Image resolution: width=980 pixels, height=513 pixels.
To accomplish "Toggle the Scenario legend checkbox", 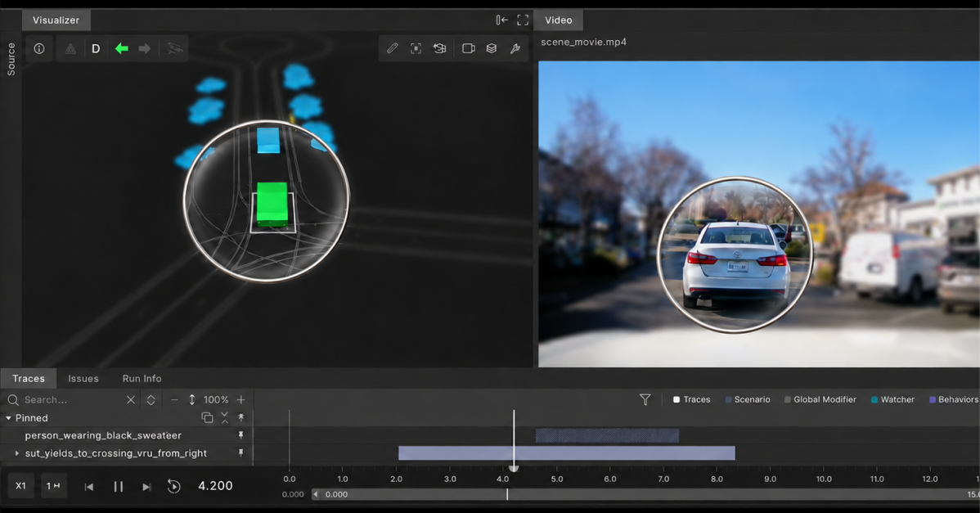I will 728,399.
